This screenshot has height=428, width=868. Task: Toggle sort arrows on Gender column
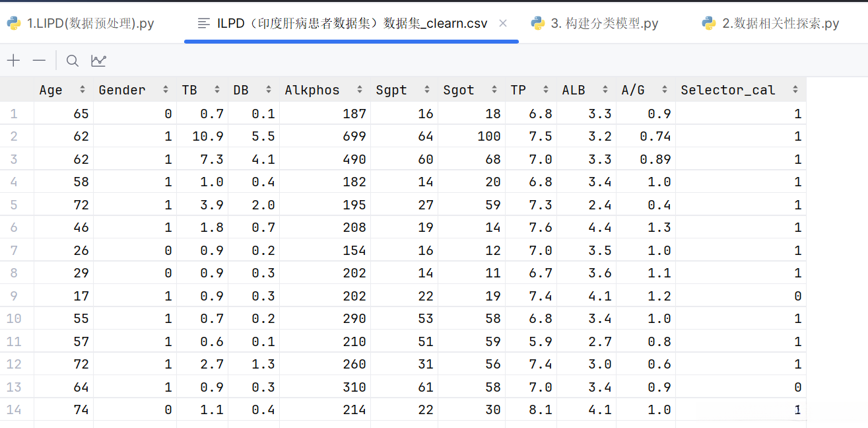tap(166, 90)
